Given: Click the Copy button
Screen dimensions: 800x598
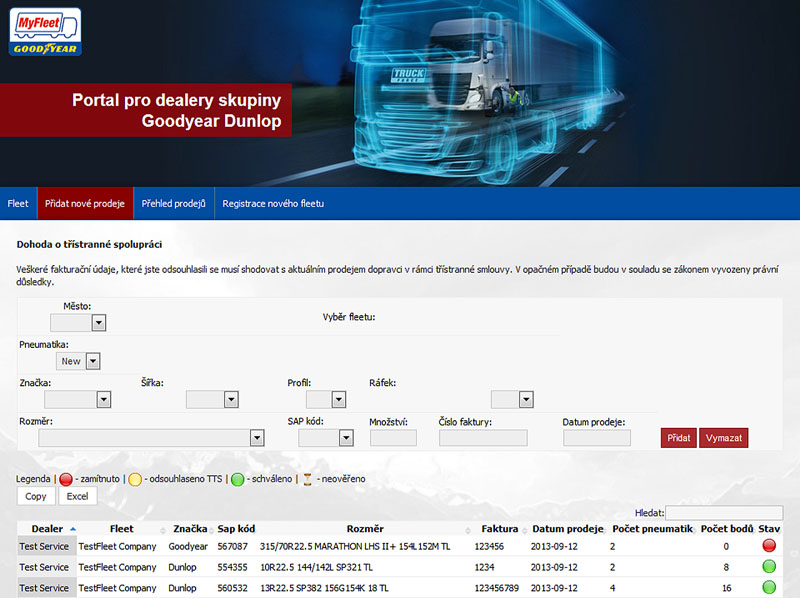Looking at the screenshot, I should click(36, 496).
